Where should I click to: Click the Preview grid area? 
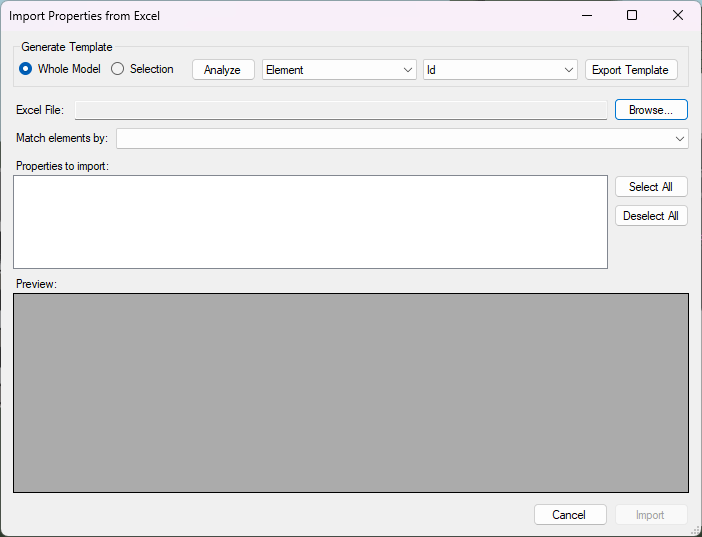click(351, 393)
